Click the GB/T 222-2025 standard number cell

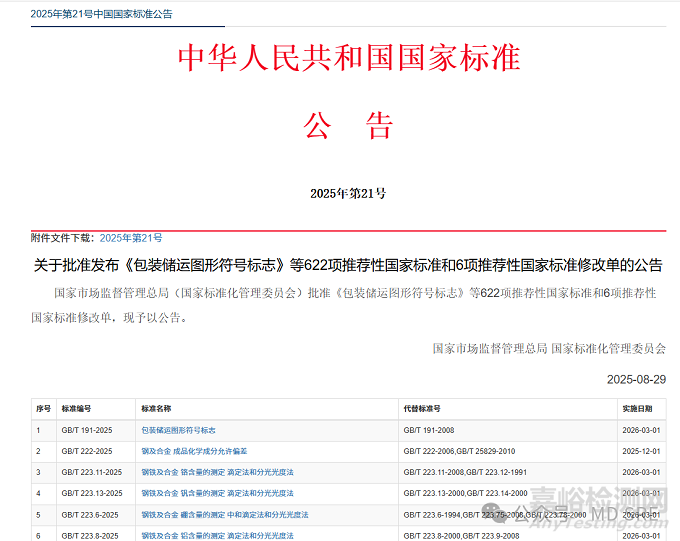coord(87,451)
